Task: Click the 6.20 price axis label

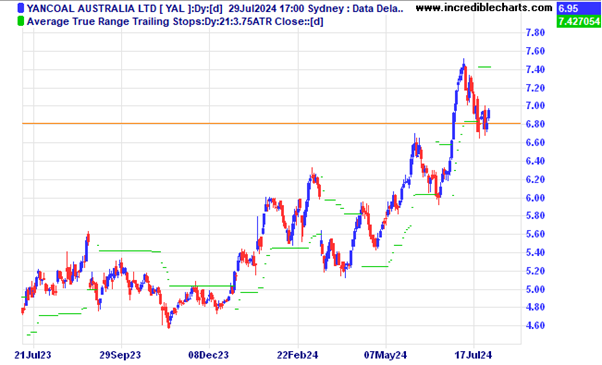Action: click(x=535, y=179)
